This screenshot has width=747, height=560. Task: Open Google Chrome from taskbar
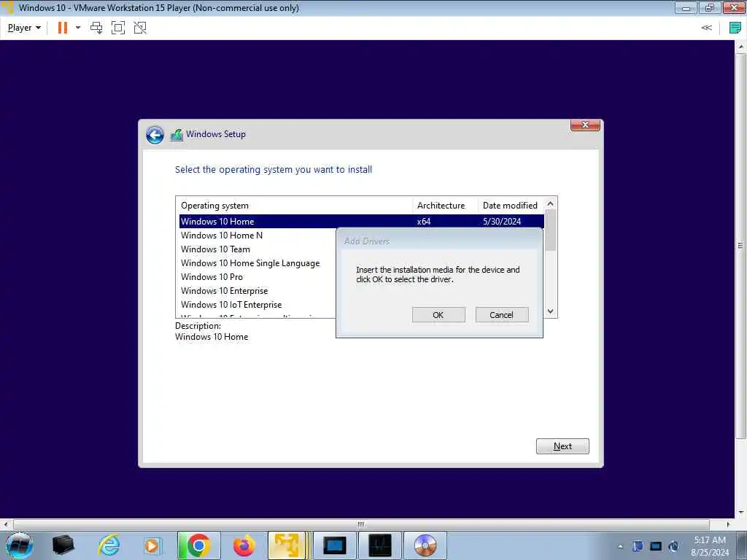198,545
